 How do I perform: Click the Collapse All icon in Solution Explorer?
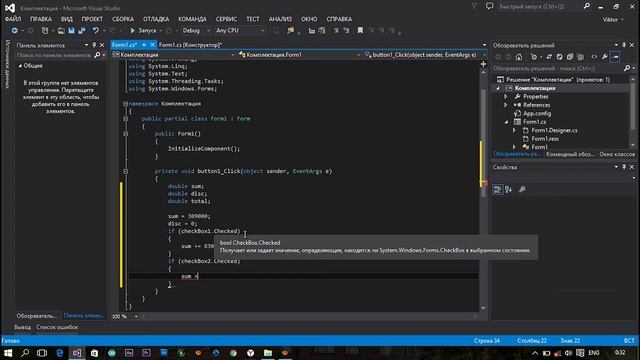tap(570, 57)
